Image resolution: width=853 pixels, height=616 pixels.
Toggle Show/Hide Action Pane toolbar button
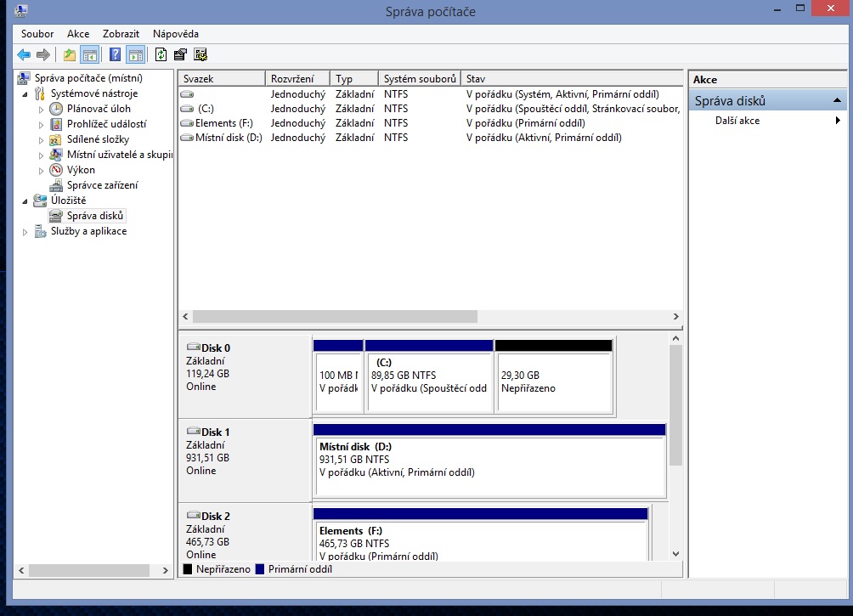(135, 55)
